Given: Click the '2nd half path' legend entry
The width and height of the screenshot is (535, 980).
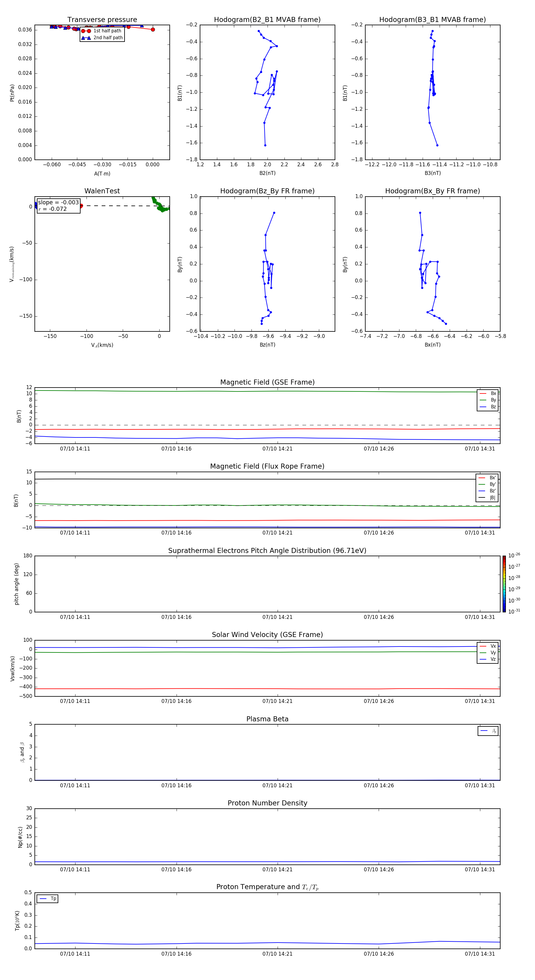Looking at the screenshot, I should click(102, 38).
